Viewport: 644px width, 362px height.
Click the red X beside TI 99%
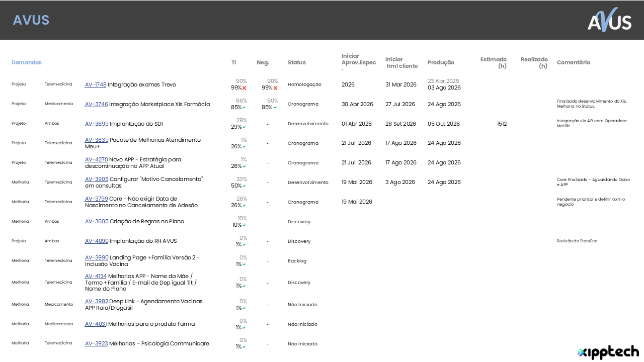coord(245,88)
